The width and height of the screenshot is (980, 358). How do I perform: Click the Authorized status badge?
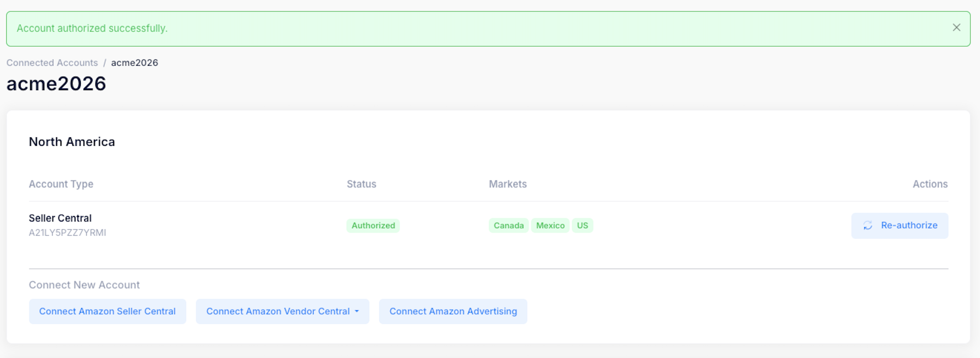click(373, 226)
